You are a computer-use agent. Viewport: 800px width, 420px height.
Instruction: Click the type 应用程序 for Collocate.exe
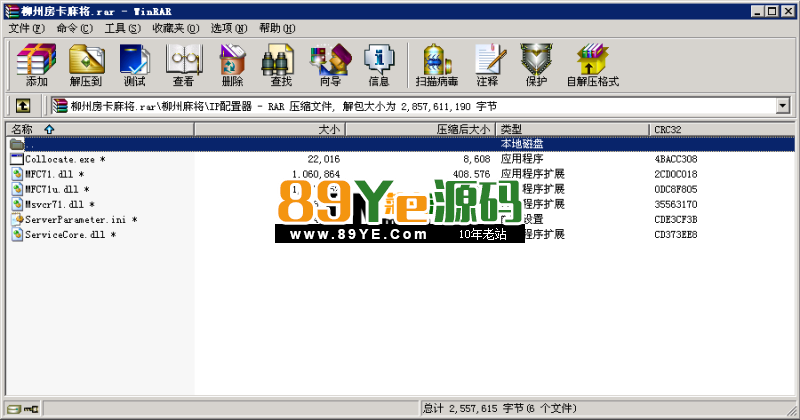pos(522,159)
